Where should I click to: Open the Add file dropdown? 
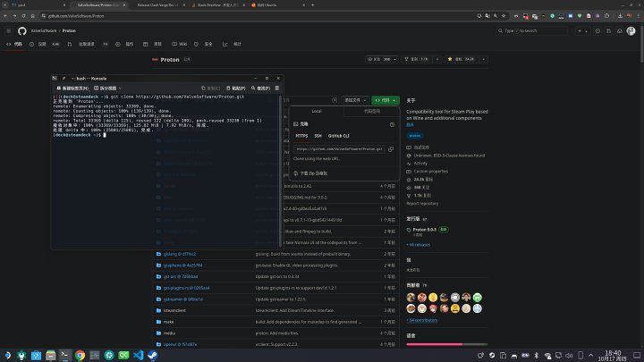355,100
